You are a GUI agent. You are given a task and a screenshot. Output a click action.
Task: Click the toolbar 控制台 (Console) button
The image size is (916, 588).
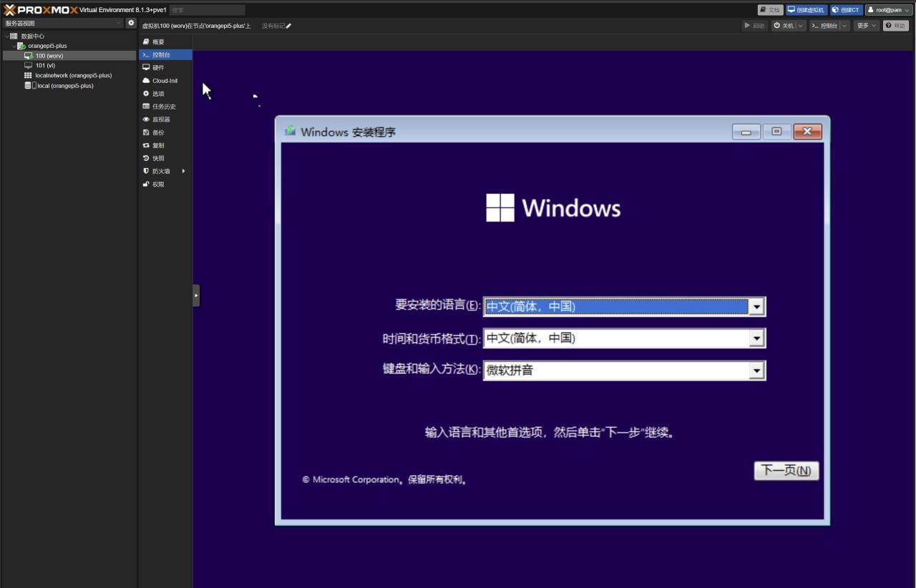pyautogui.click(x=824, y=26)
